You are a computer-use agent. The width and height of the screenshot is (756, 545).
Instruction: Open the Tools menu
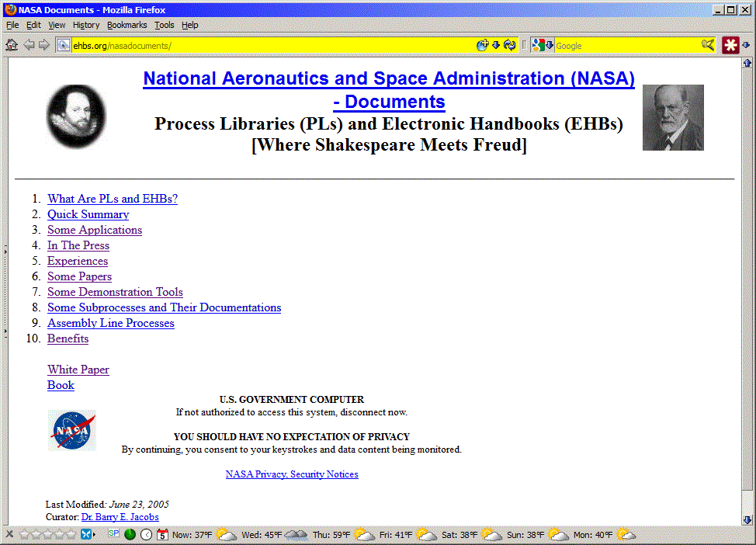pos(164,25)
